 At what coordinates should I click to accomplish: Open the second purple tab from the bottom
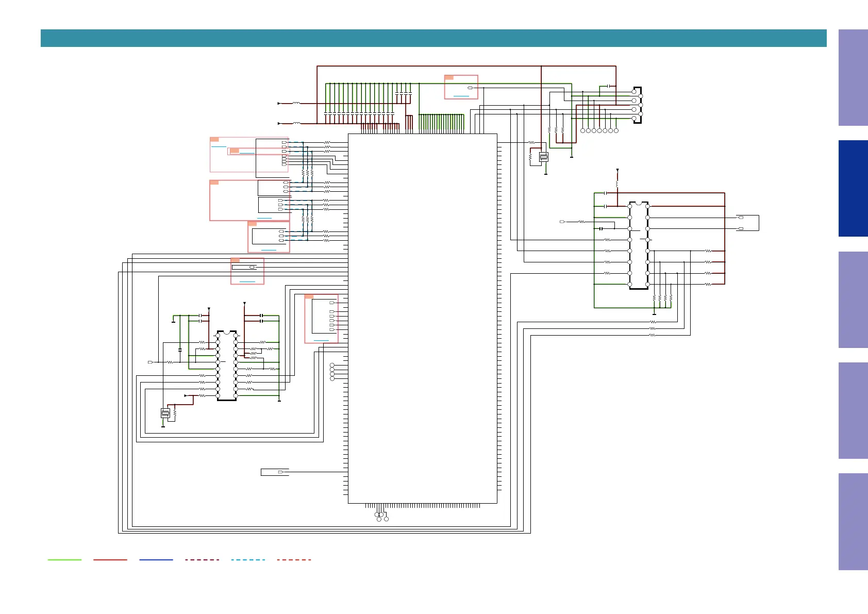point(853,411)
